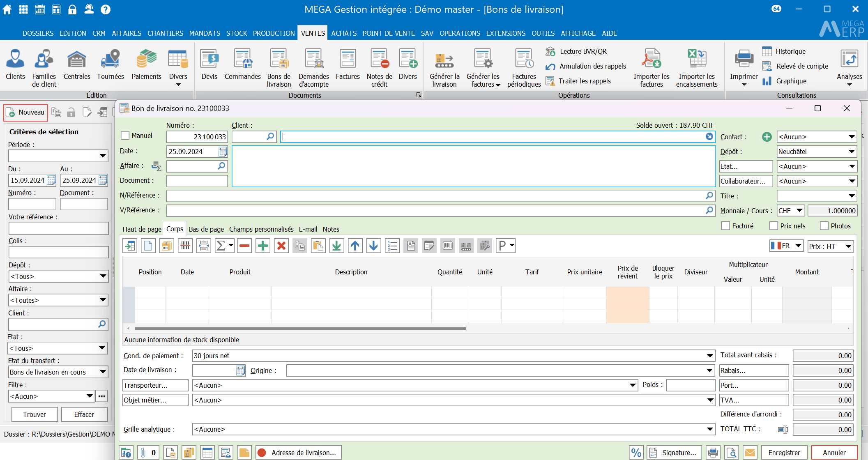This screenshot has height=460, width=868.
Task: Open the Factures documents icon
Action: tap(348, 64)
